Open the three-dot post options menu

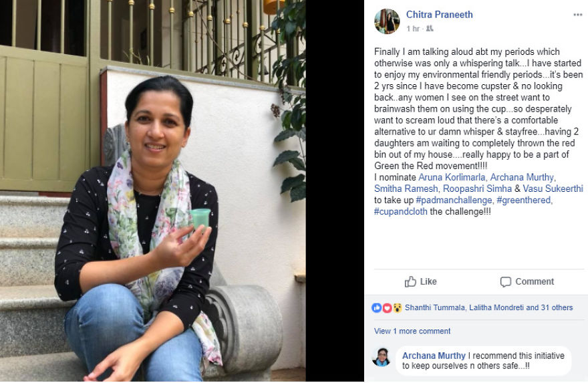tap(577, 15)
